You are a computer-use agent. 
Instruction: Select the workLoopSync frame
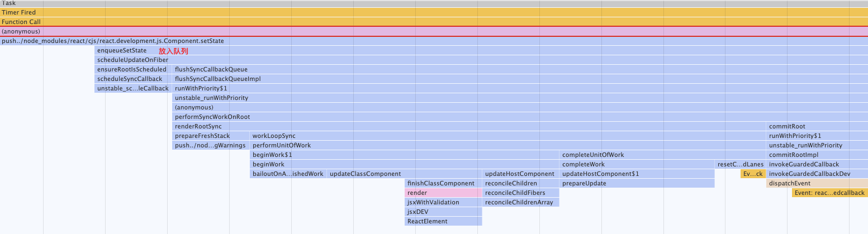[274, 136]
